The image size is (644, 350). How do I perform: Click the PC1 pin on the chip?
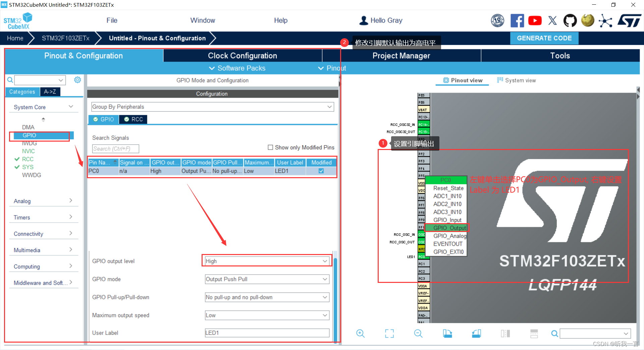click(424, 264)
